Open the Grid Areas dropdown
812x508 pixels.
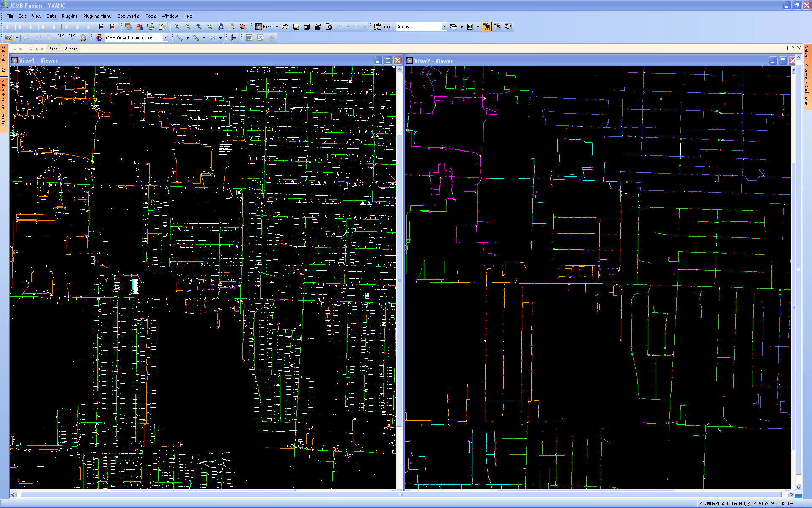(444, 27)
